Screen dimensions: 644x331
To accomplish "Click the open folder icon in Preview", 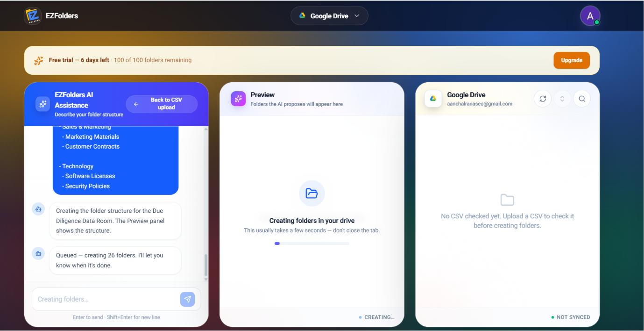I will (x=312, y=193).
